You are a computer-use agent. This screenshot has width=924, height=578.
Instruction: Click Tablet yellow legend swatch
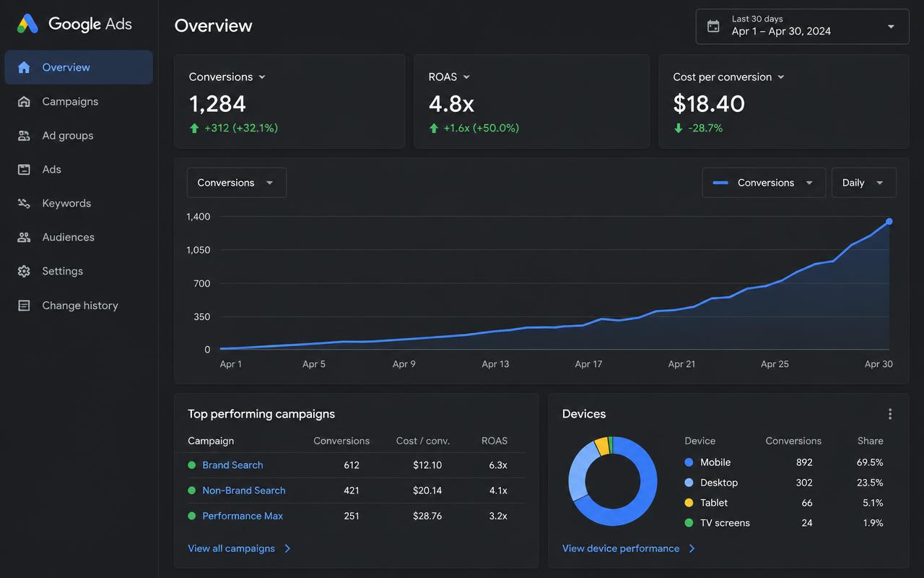[689, 503]
